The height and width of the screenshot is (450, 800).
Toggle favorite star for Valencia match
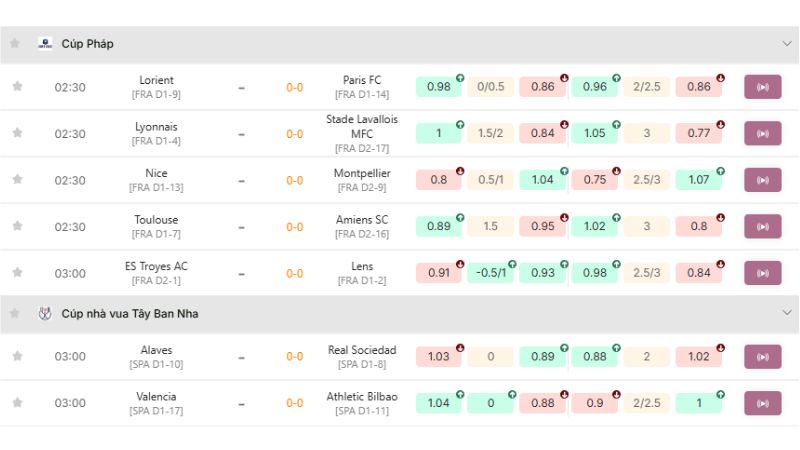[x=17, y=403]
